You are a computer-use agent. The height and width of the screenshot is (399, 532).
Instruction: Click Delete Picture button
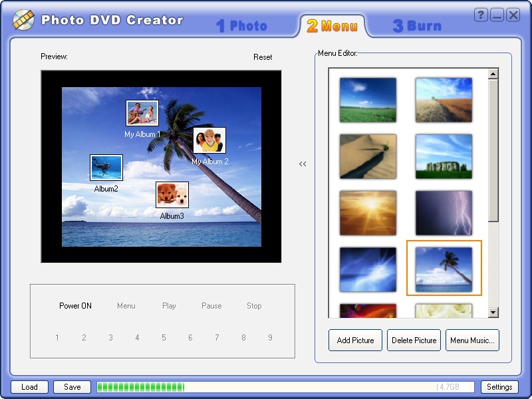click(414, 340)
